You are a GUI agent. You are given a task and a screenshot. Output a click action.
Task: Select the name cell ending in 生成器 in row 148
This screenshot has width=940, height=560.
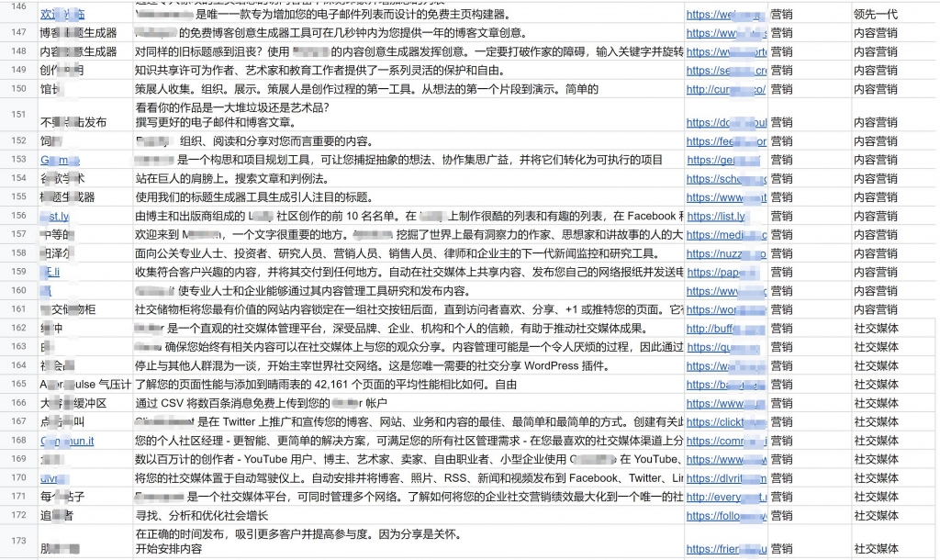pos(85,51)
